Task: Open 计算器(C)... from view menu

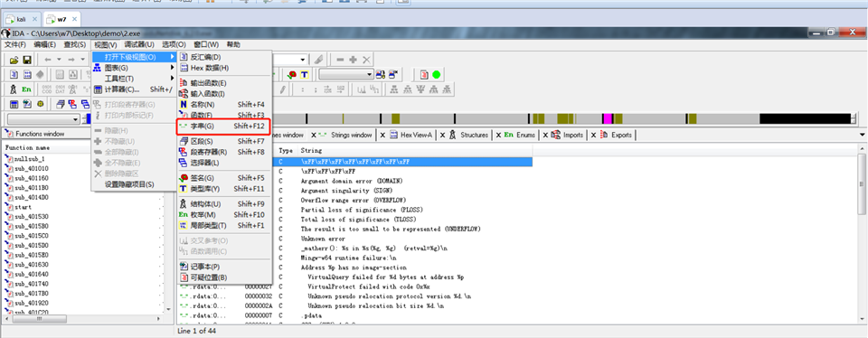Action: 134,89
